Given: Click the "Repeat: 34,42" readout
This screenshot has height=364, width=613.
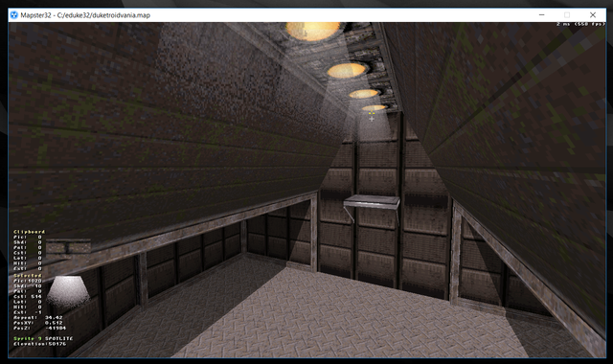Looking at the screenshot, I should 38,317.
